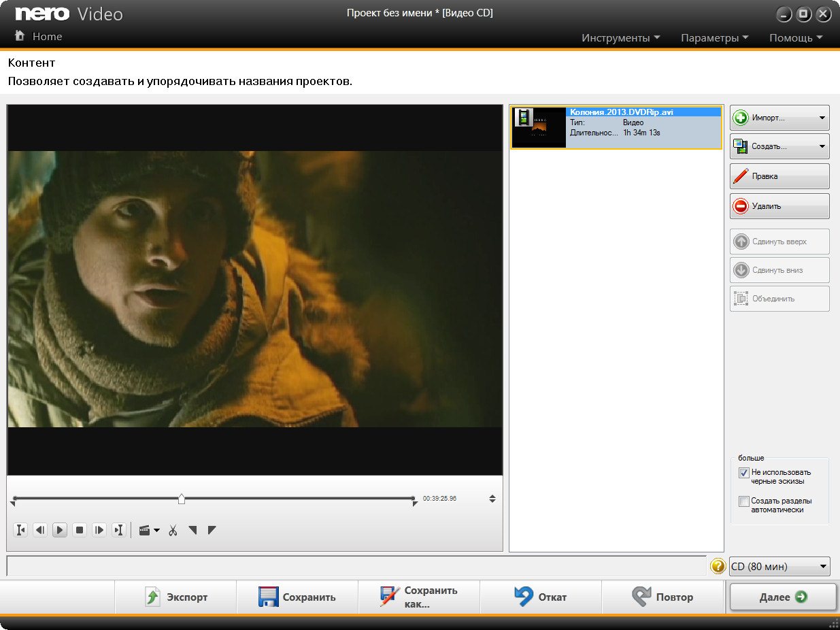Enable 'Создать разделы автоматически' checkbox
The image size is (840, 630).
[x=743, y=501]
